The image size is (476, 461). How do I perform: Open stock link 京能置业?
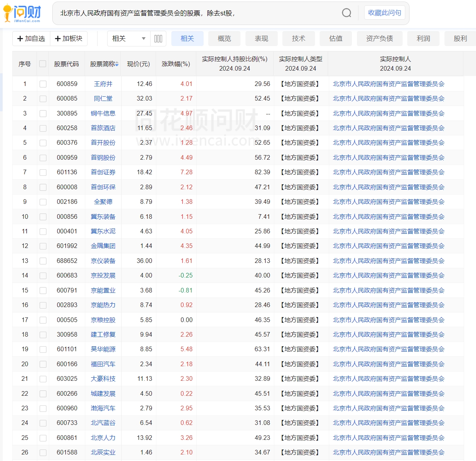tap(103, 290)
